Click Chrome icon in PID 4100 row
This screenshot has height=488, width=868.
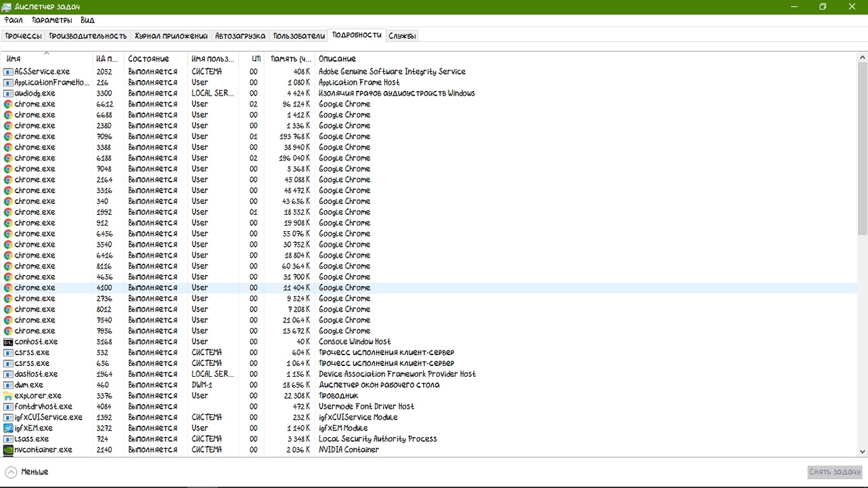pyautogui.click(x=8, y=288)
